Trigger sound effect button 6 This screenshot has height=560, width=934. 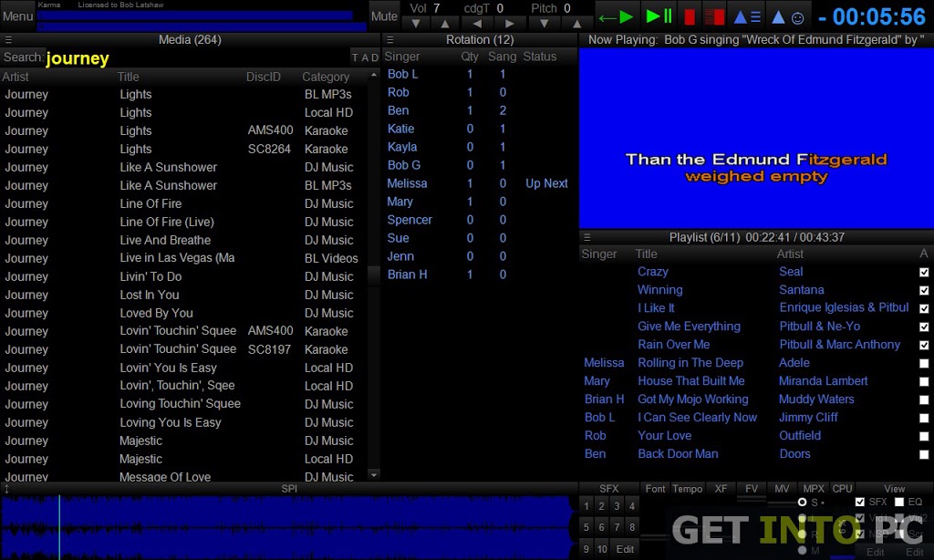602,527
